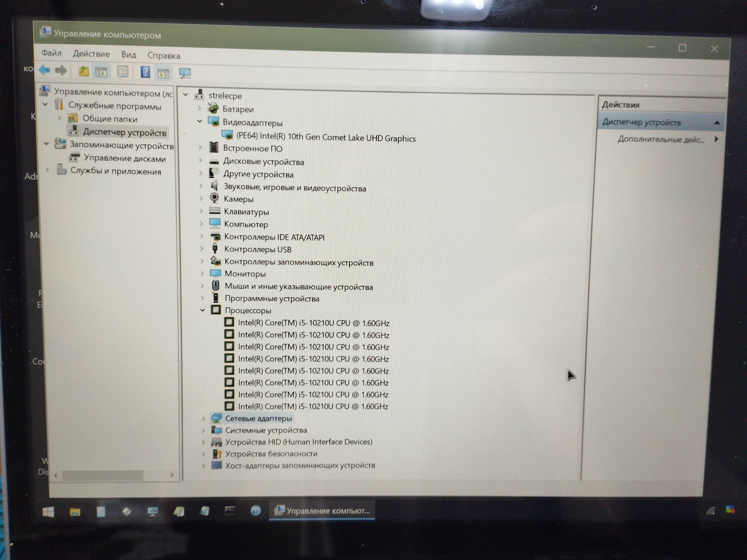Click the Scan for hardware changes monitor icon
Image resolution: width=747 pixels, height=560 pixels.
(x=185, y=73)
